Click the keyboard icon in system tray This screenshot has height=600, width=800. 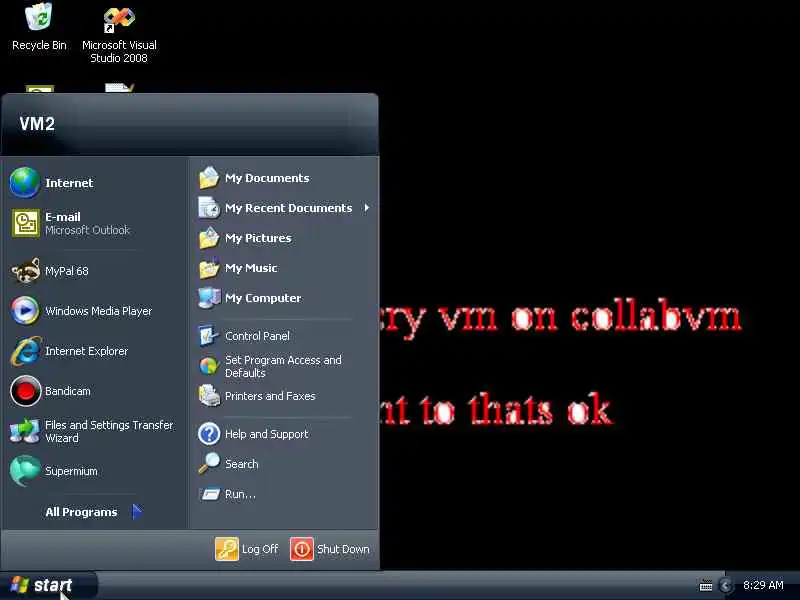(706, 586)
